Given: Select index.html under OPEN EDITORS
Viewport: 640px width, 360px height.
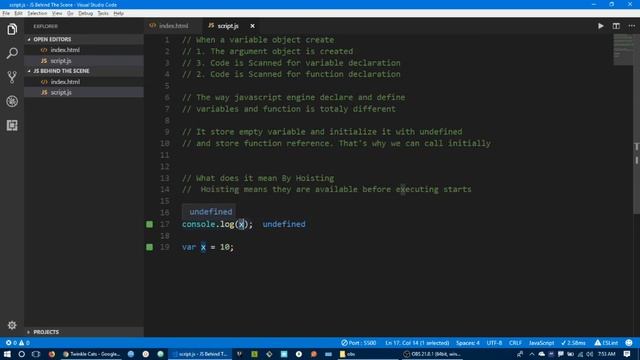Looking at the screenshot, I should [x=84, y=50].
